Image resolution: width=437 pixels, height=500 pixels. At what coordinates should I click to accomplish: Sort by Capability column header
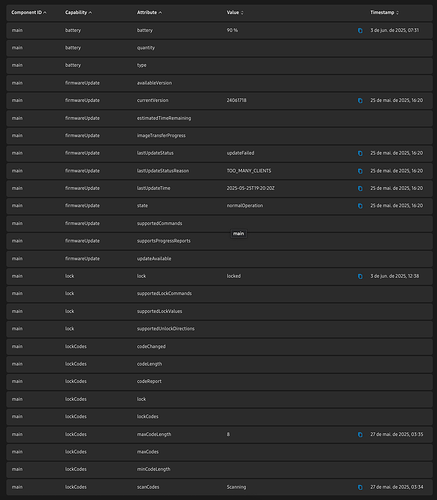click(78, 13)
